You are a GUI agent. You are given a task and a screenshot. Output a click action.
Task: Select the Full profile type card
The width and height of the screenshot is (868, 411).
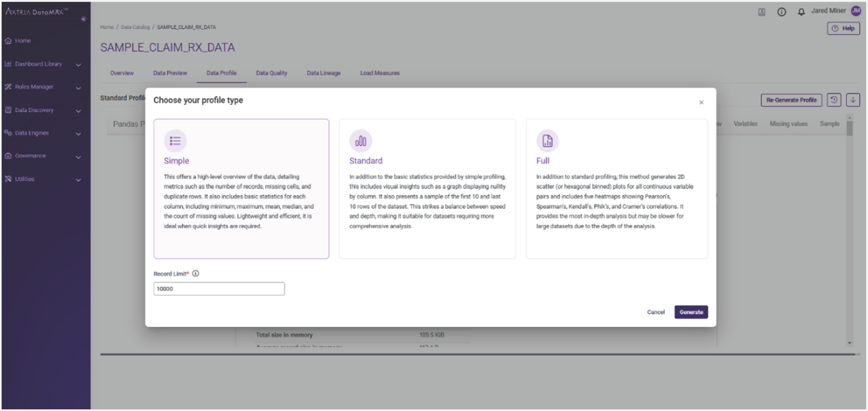click(616, 189)
